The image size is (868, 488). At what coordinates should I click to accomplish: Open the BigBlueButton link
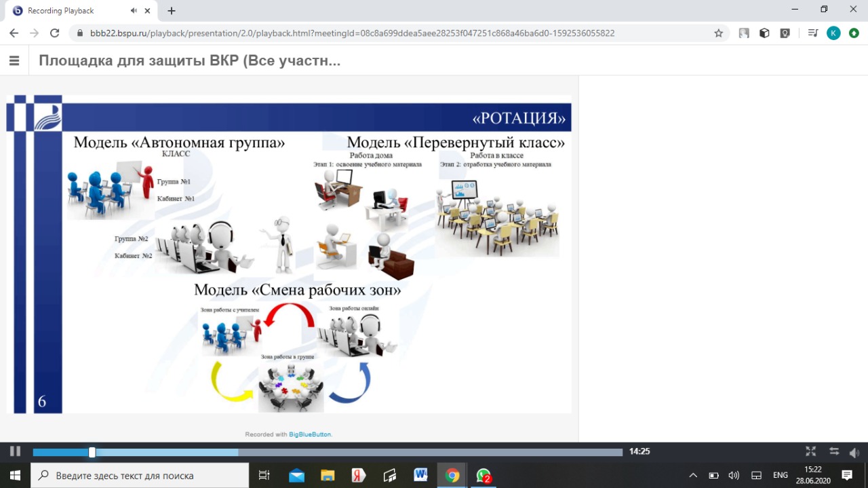coord(310,434)
